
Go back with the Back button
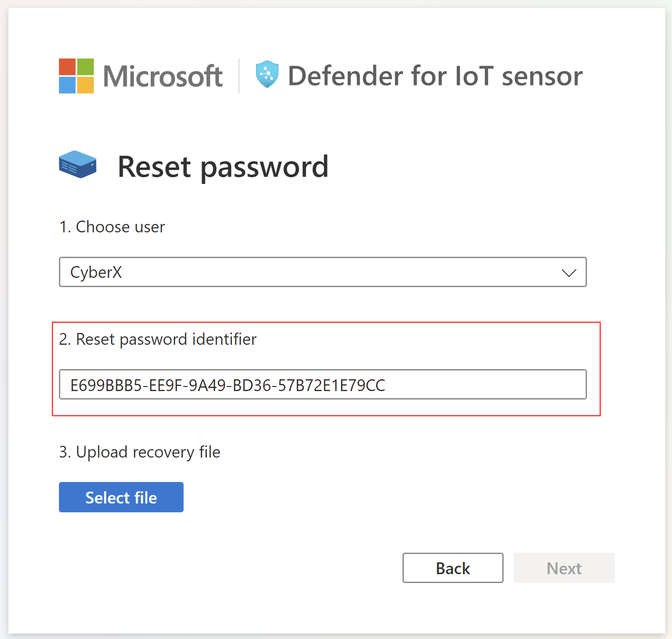453,568
